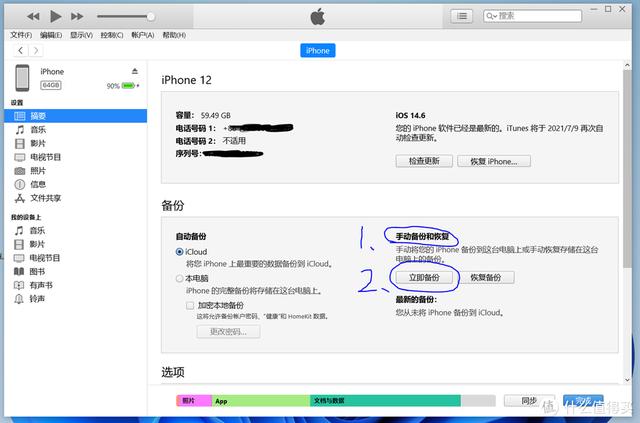Select 音乐 under the 设置 sidebar section

coord(37,130)
